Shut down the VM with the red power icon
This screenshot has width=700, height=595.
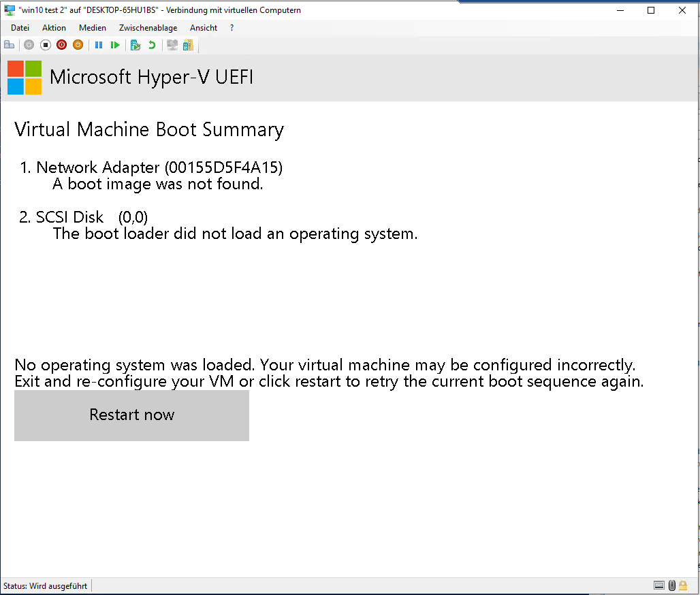coord(61,45)
